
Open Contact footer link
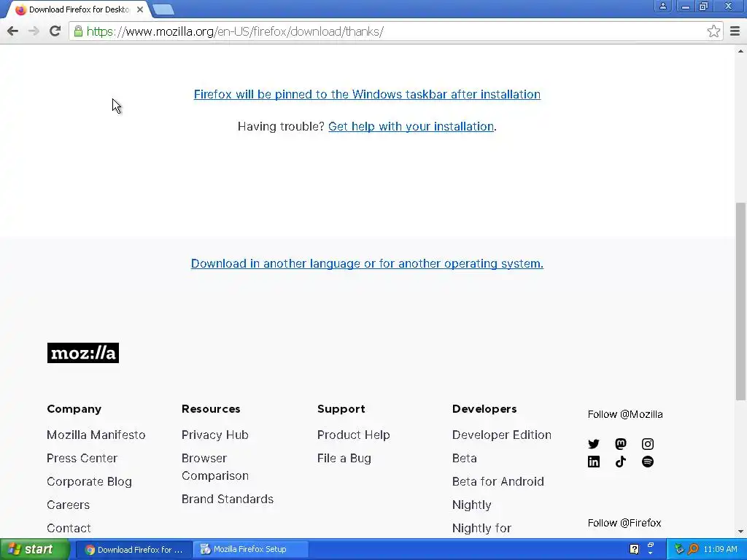click(69, 528)
